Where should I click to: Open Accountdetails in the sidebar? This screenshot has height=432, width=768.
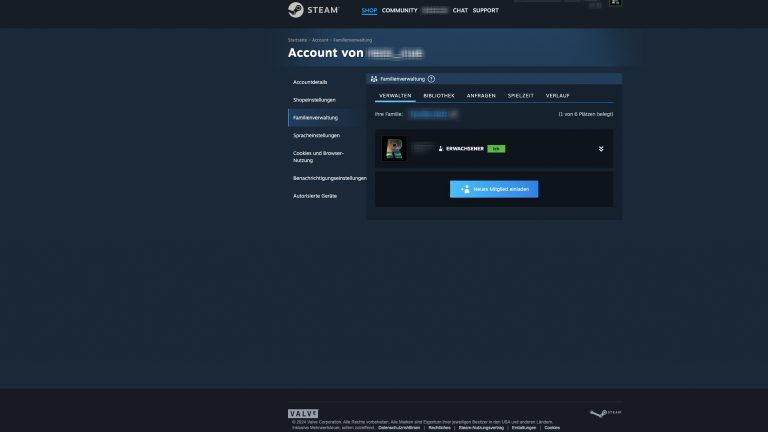coord(310,82)
